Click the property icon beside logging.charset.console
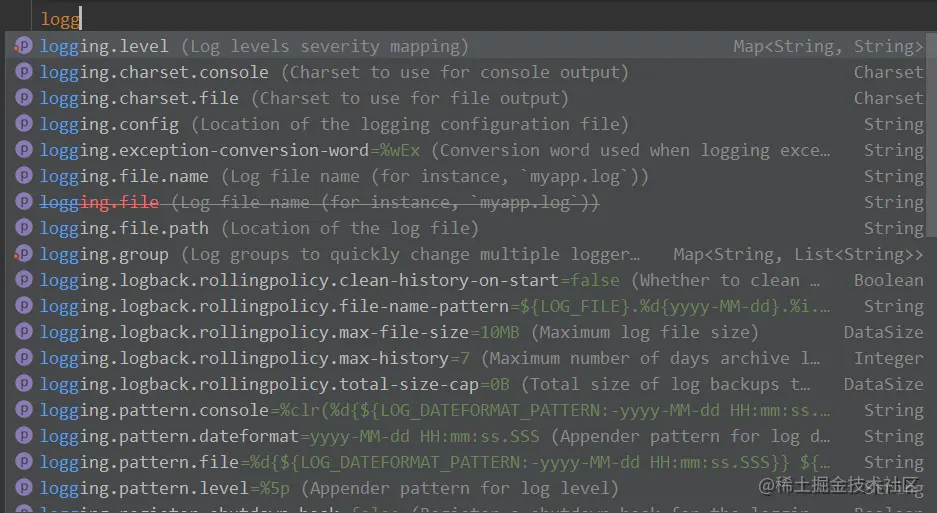 coord(23,72)
